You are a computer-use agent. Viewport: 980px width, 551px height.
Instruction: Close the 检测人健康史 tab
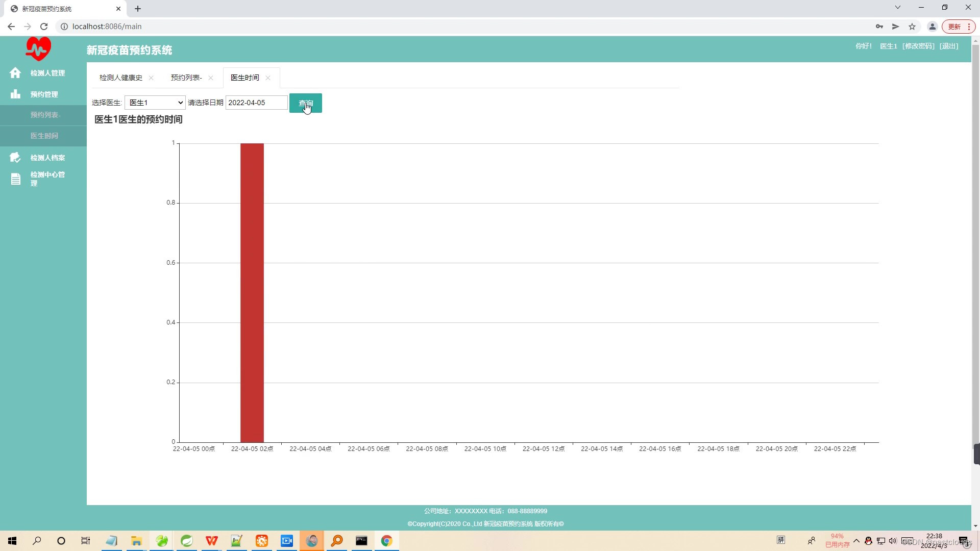coord(151,78)
